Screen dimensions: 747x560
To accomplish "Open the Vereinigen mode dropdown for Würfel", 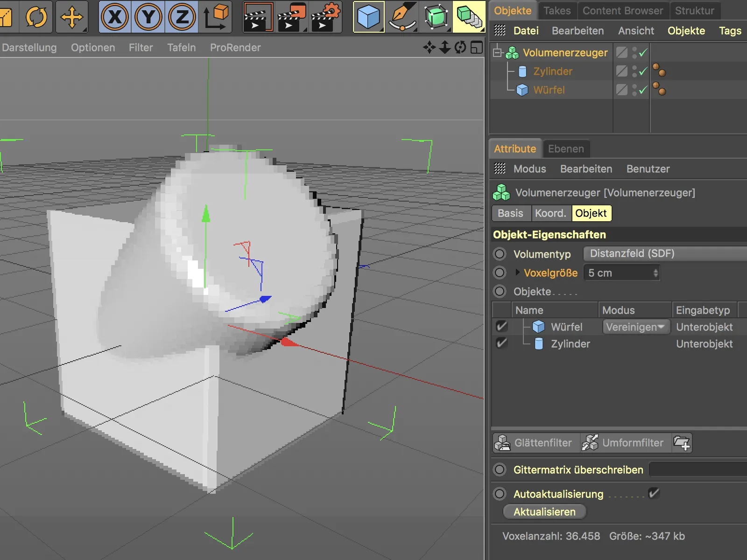I will click(635, 327).
